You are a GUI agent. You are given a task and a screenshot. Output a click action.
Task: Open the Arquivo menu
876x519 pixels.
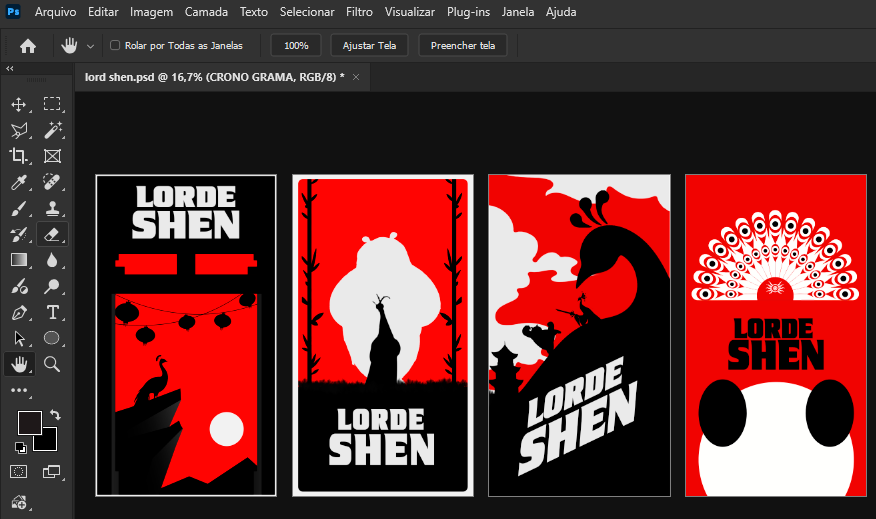(55, 12)
